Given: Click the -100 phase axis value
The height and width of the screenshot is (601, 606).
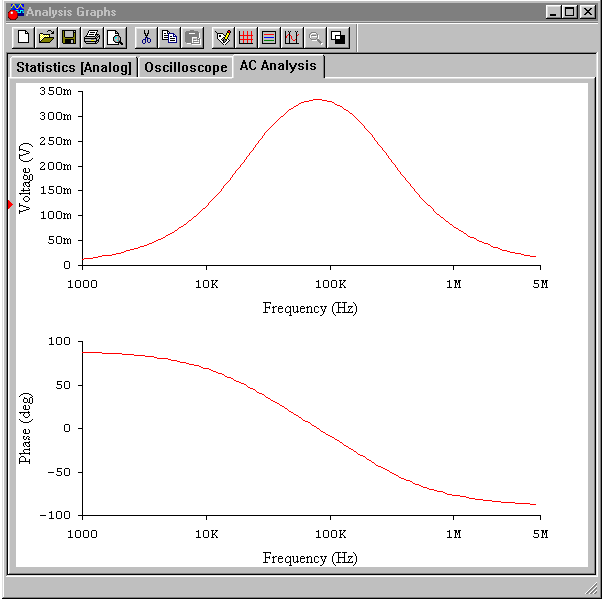Looking at the screenshot, I should [x=55, y=515].
